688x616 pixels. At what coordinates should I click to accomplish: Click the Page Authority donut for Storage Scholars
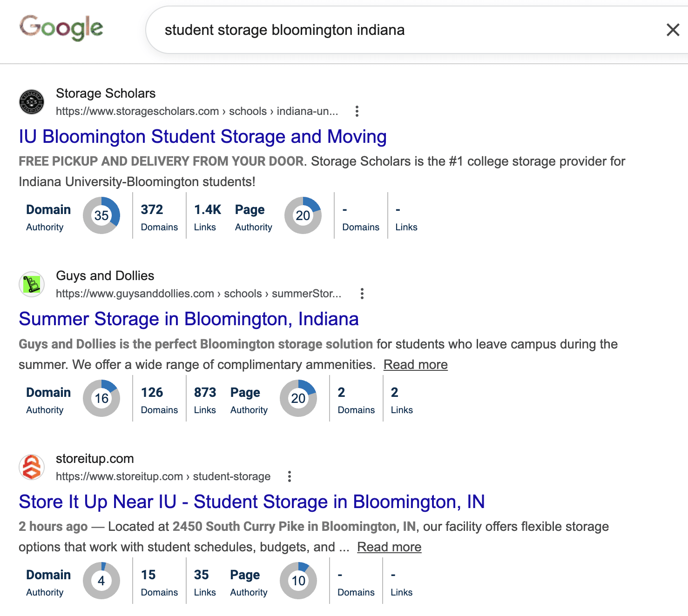point(303,215)
